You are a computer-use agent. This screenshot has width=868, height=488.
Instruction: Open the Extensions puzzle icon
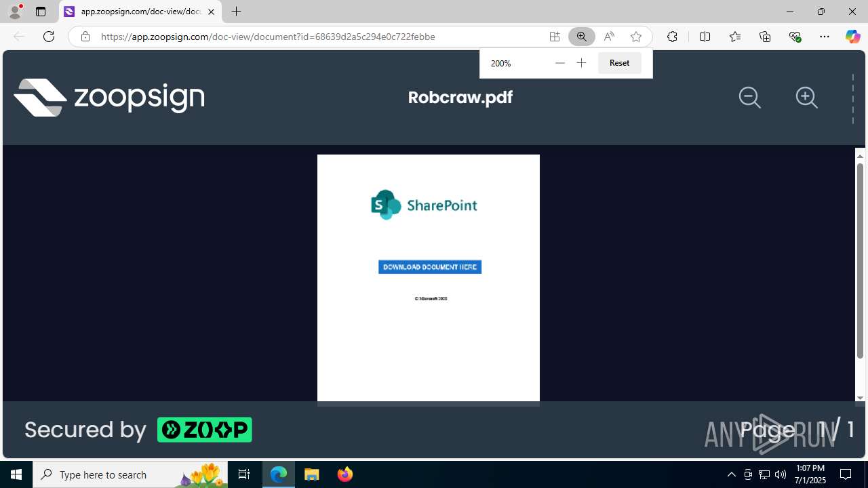672,37
